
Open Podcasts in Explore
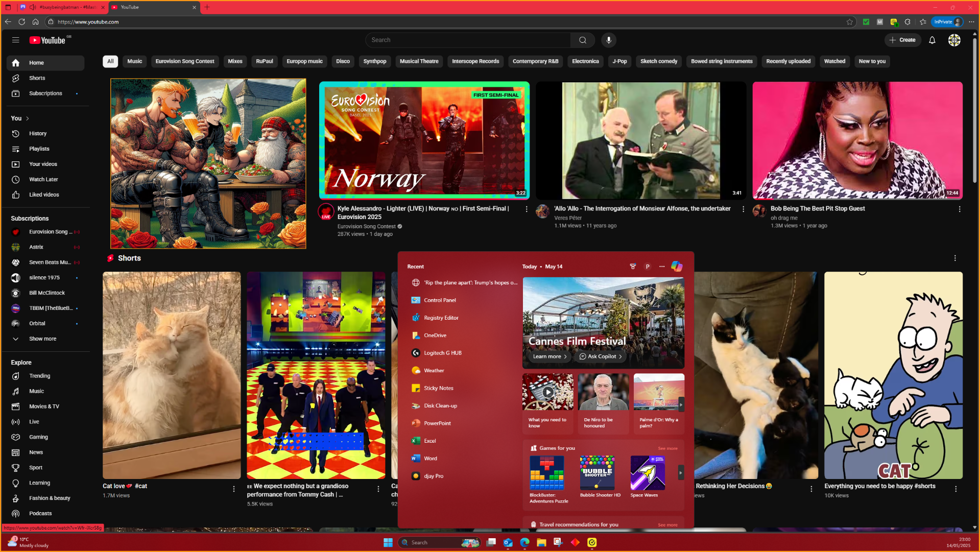point(45,513)
